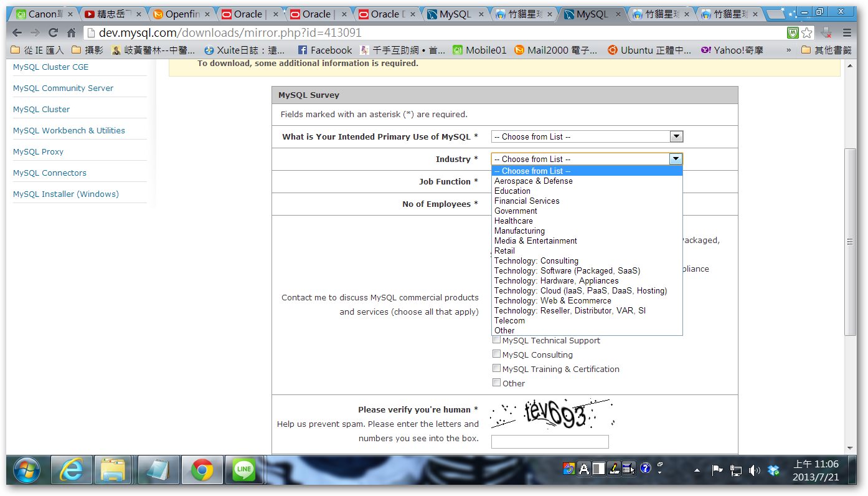Enable the 'Other' contact checkbox

pyautogui.click(x=496, y=383)
